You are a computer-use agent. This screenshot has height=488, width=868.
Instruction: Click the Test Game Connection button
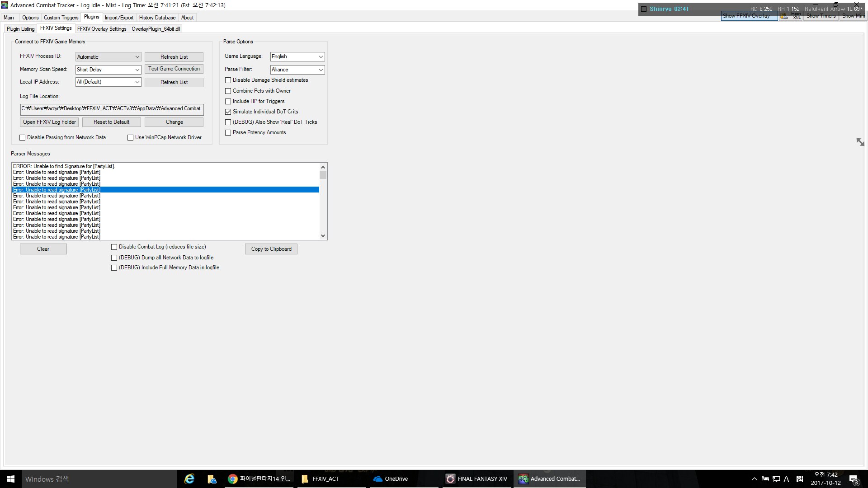[174, 69]
